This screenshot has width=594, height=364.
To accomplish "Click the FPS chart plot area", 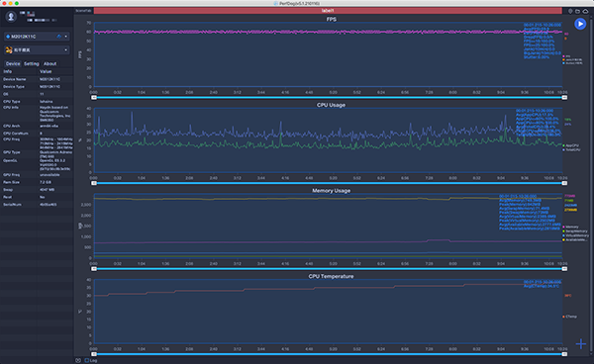I will point(328,54).
